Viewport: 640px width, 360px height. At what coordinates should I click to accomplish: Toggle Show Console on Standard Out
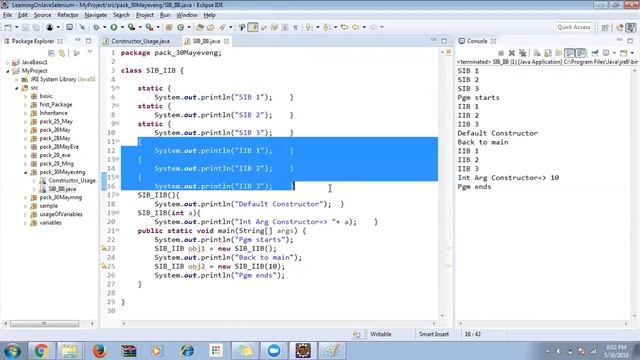(570, 53)
